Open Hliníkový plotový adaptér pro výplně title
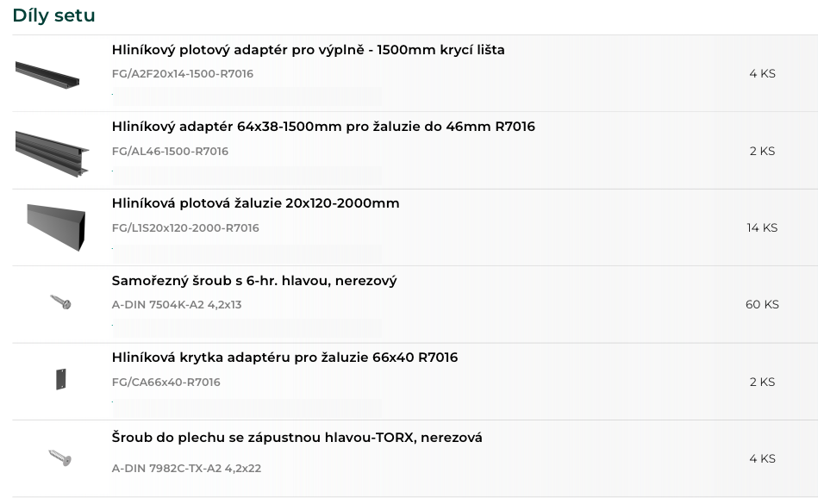Viewport: 818px width, 504px height. click(x=308, y=50)
